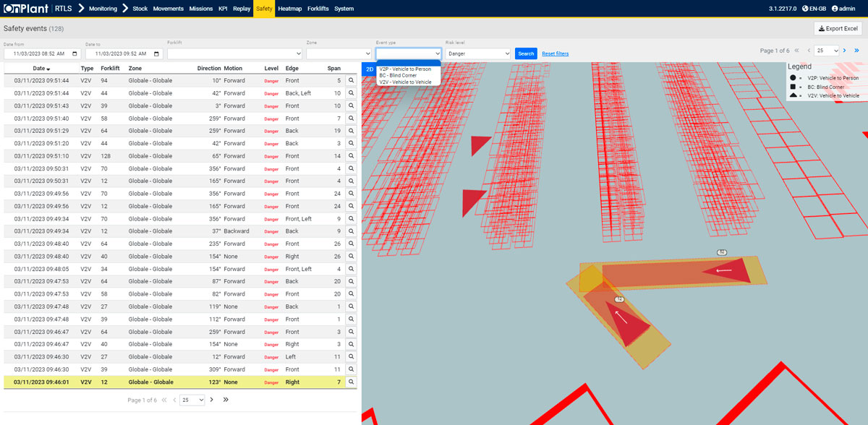This screenshot has height=425, width=868.
Task: Open the Forklift filter dropdown
Action: click(234, 53)
